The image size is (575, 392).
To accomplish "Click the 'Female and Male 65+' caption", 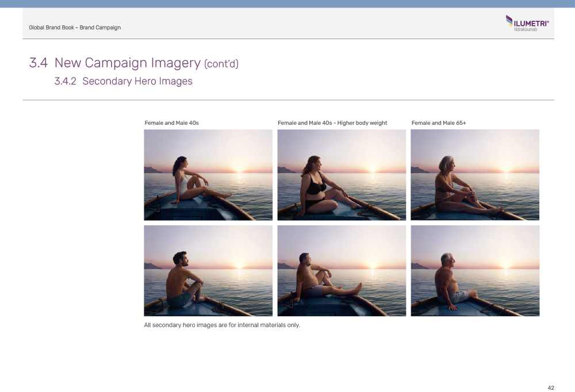I will point(439,123).
